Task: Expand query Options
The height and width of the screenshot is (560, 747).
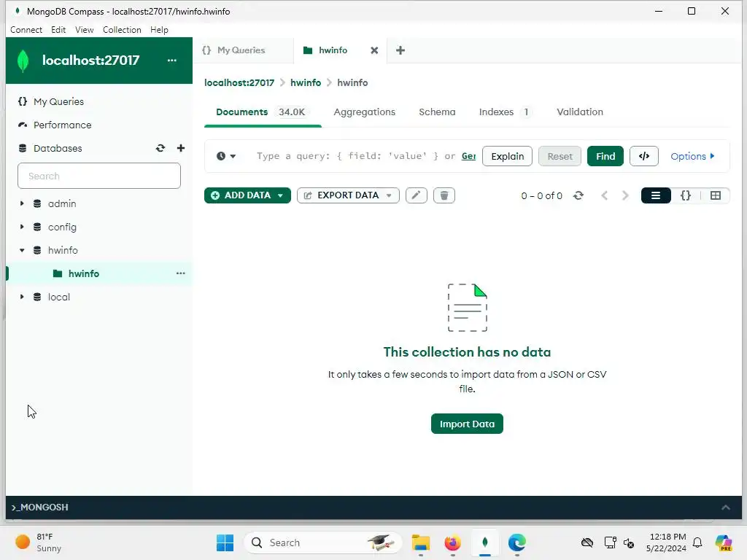Action: [x=692, y=156]
